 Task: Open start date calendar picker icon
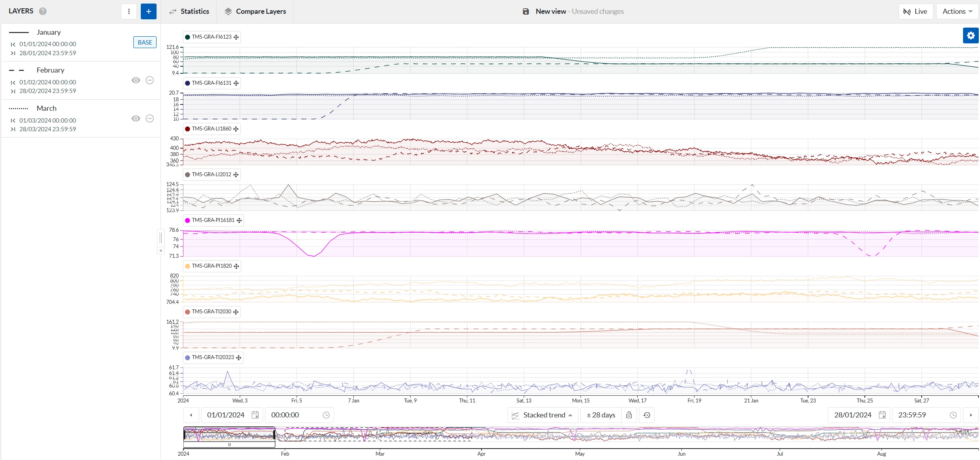255,415
